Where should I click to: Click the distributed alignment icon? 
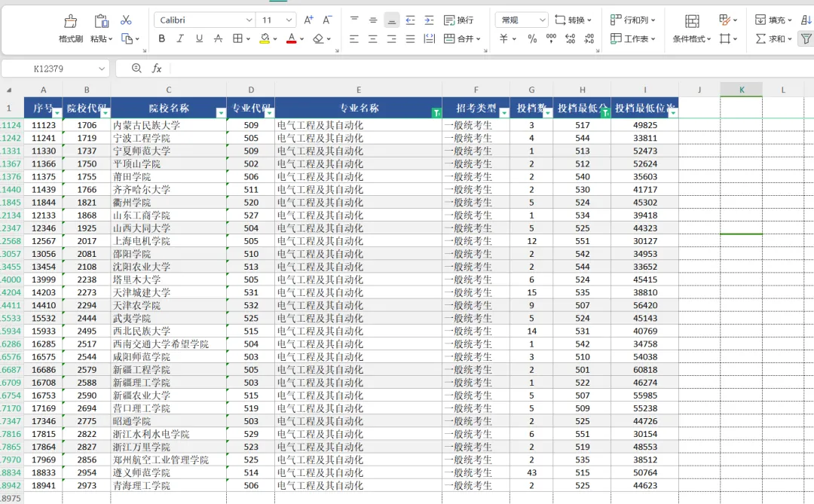(430, 38)
